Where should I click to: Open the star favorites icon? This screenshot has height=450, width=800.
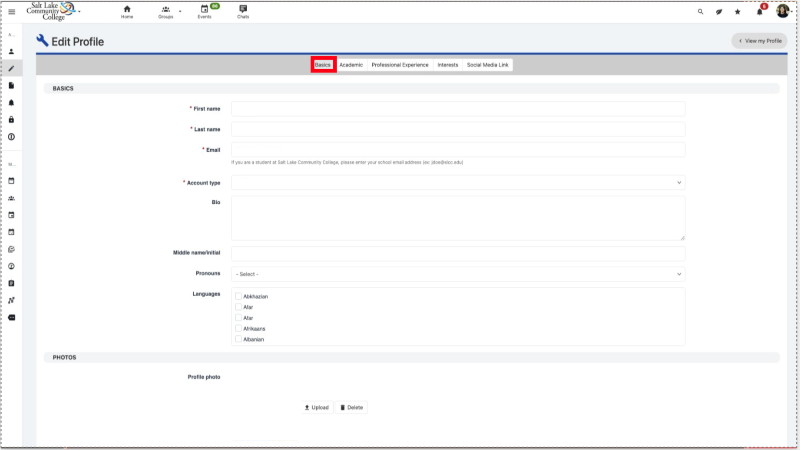tap(738, 11)
